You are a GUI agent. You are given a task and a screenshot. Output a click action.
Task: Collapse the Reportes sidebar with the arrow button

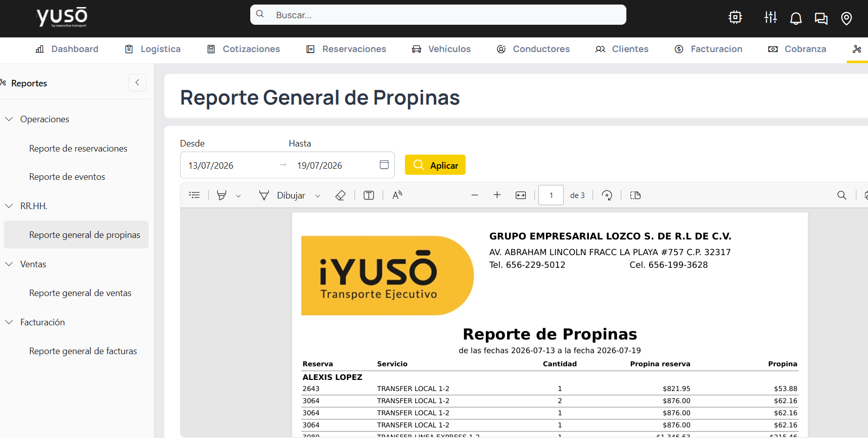click(x=137, y=82)
